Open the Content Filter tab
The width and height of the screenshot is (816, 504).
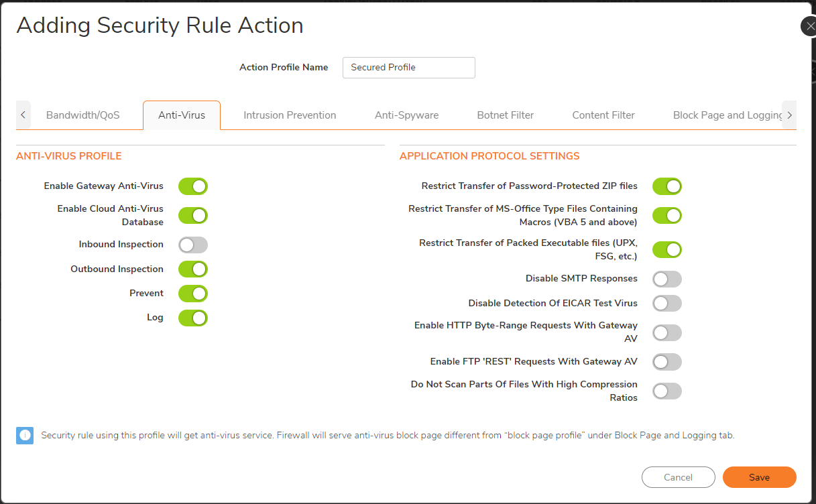tap(603, 115)
